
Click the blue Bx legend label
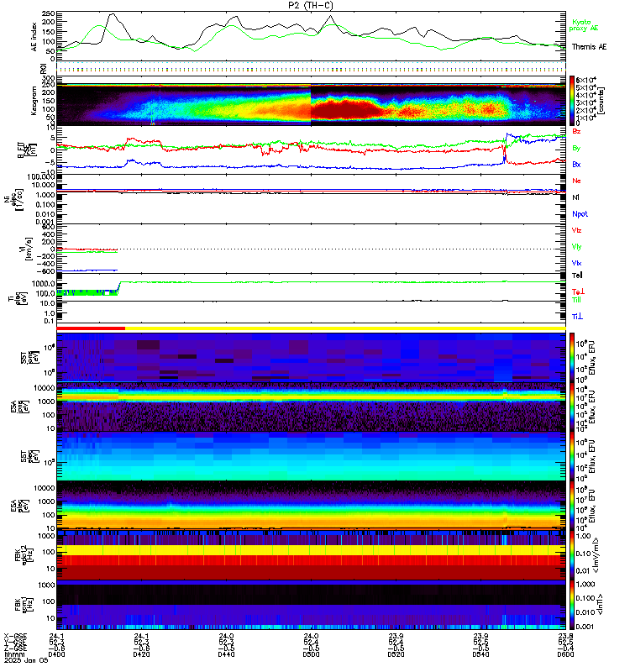point(576,164)
